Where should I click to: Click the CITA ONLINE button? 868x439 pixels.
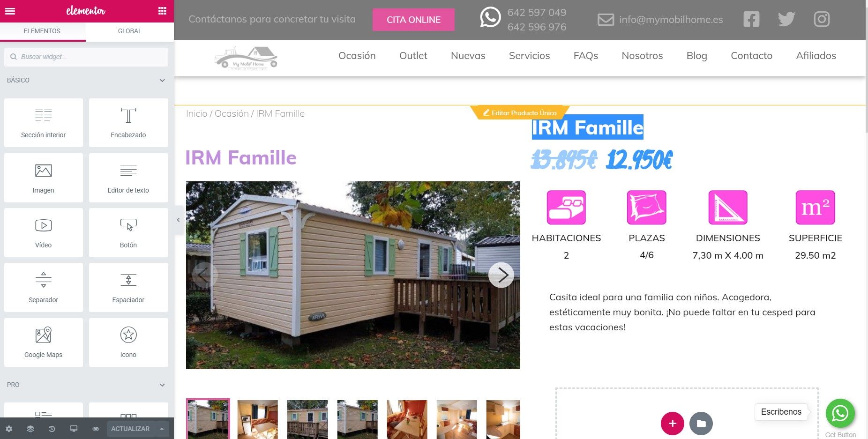point(413,20)
